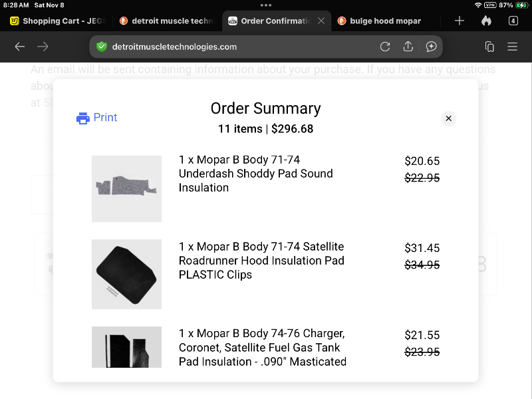Open the new tab plus button
532x399 pixels.
pyautogui.click(x=460, y=21)
